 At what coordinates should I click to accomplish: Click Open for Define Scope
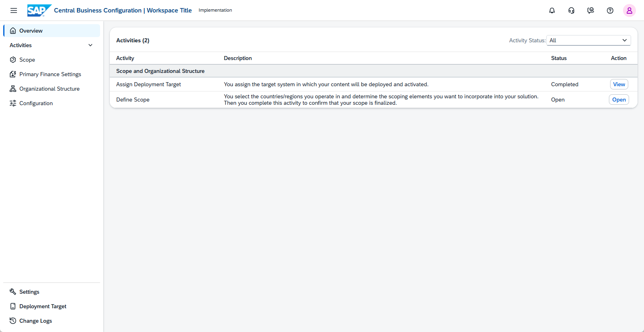[619, 100]
